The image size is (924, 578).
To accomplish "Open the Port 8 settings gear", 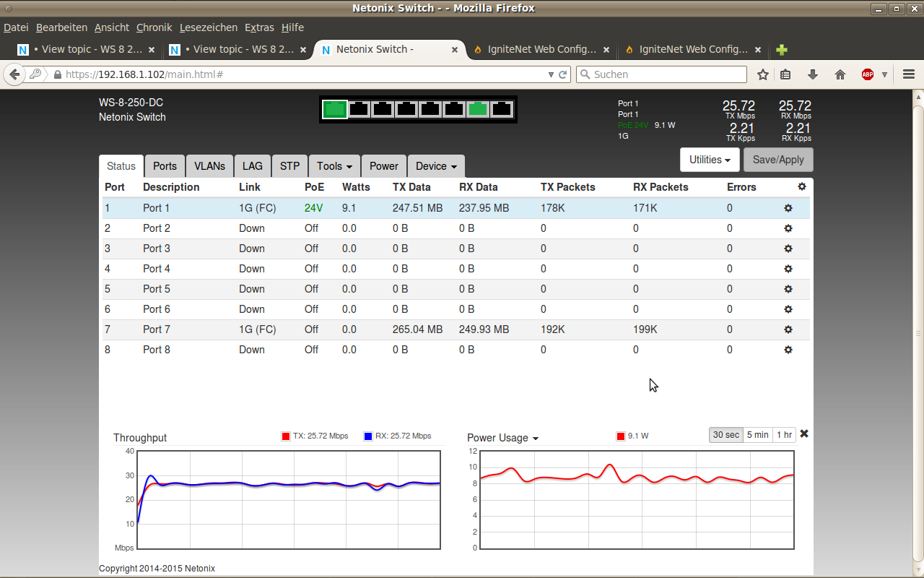I will click(788, 350).
